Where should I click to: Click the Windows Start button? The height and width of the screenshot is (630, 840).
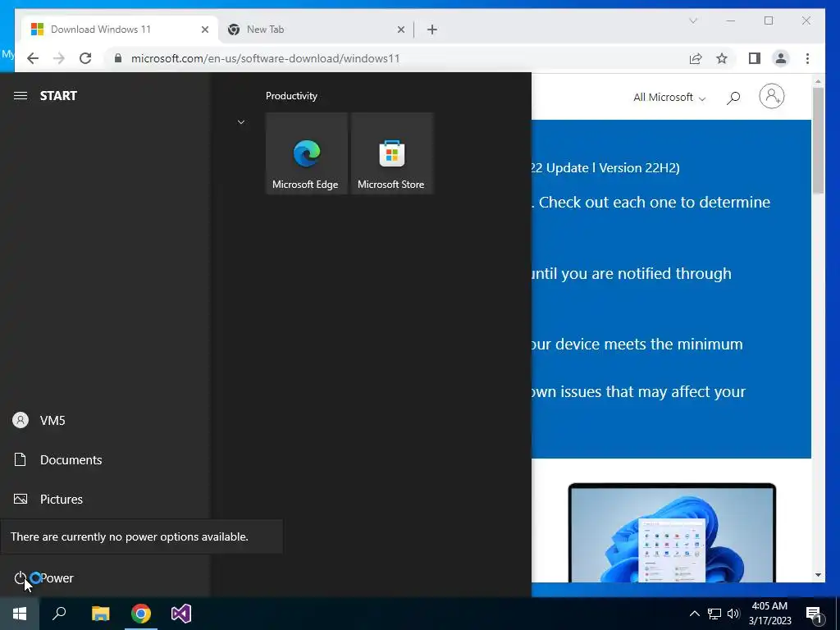20,614
